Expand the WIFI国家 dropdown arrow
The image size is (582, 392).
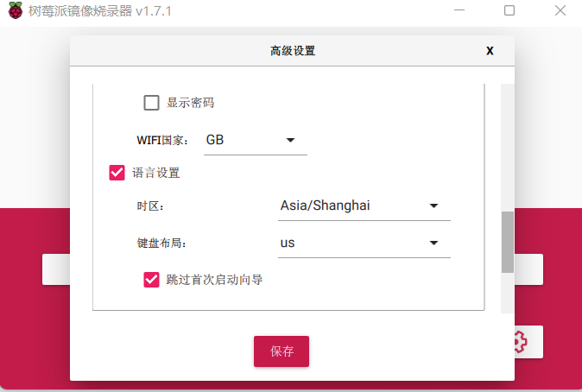point(290,140)
